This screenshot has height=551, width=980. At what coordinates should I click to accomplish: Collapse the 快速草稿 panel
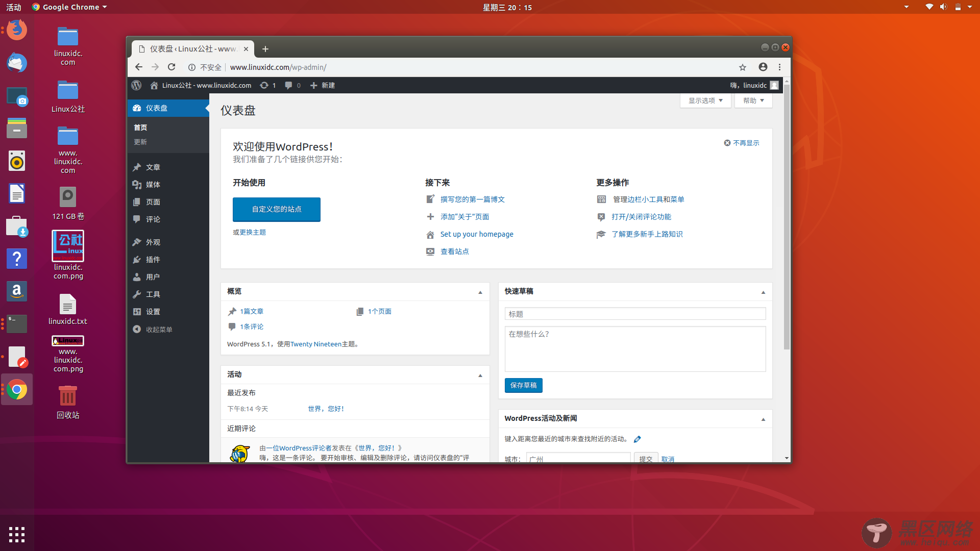[763, 292]
